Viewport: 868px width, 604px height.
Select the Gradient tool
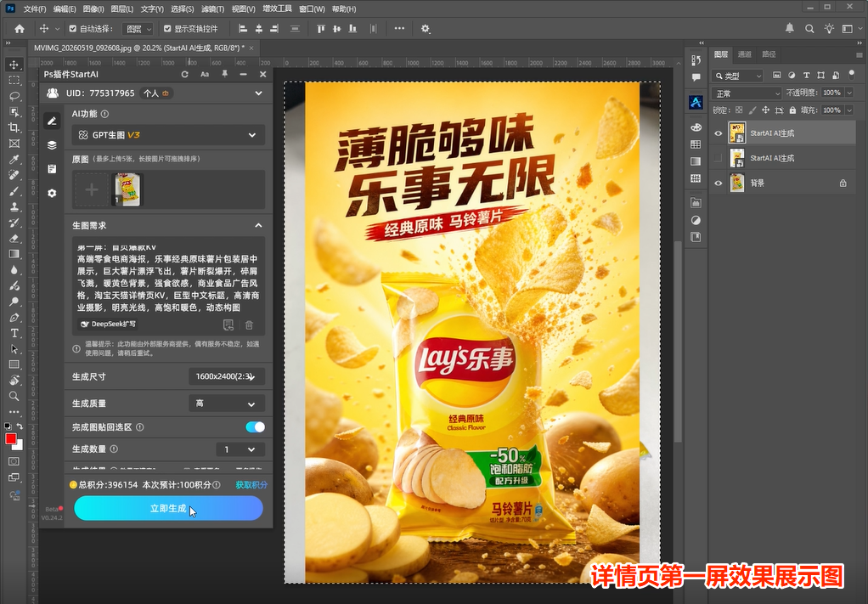[x=14, y=254]
